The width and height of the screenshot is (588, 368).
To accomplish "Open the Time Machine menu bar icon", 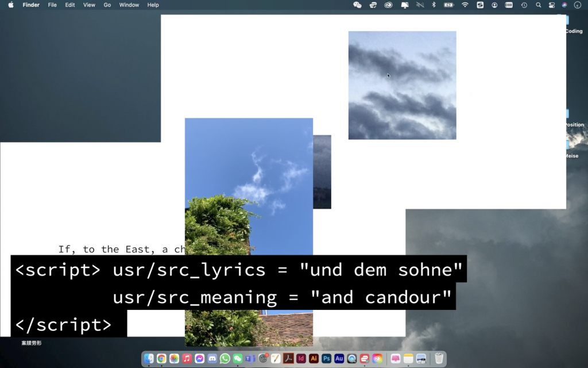I will (x=524, y=5).
